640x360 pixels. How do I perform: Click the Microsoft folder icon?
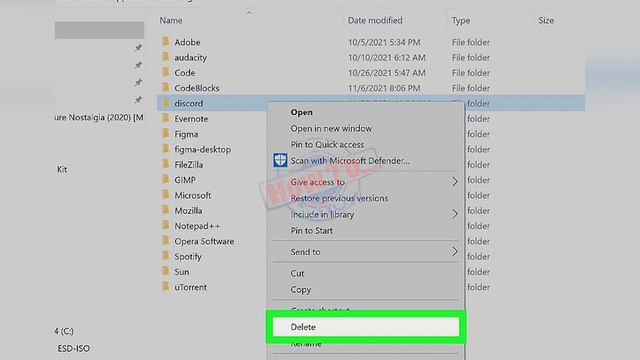coord(165,195)
